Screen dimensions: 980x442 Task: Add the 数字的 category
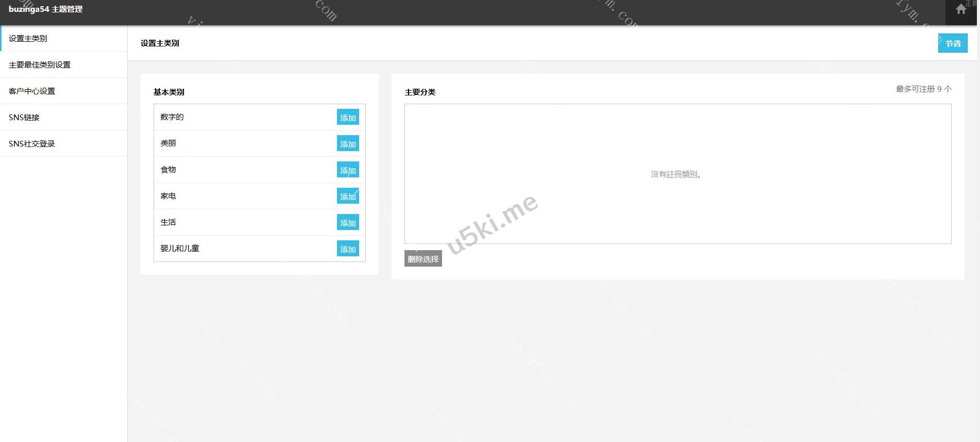pos(348,118)
